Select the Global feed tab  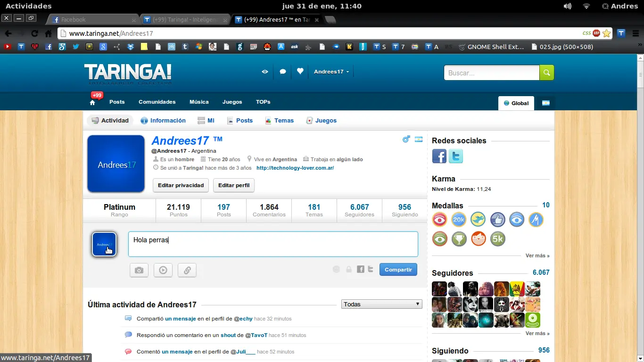(x=516, y=103)
